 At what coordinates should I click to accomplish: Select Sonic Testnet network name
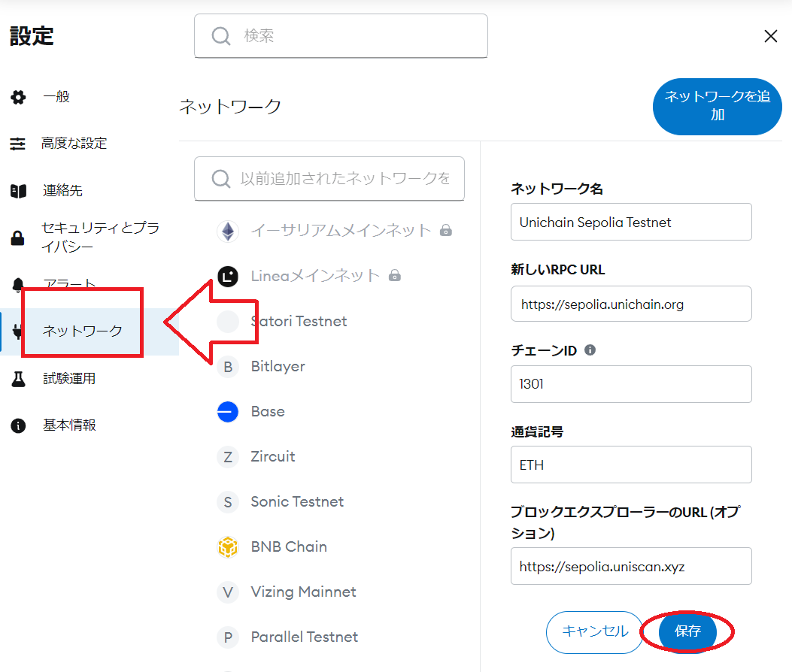click(297, 502)
